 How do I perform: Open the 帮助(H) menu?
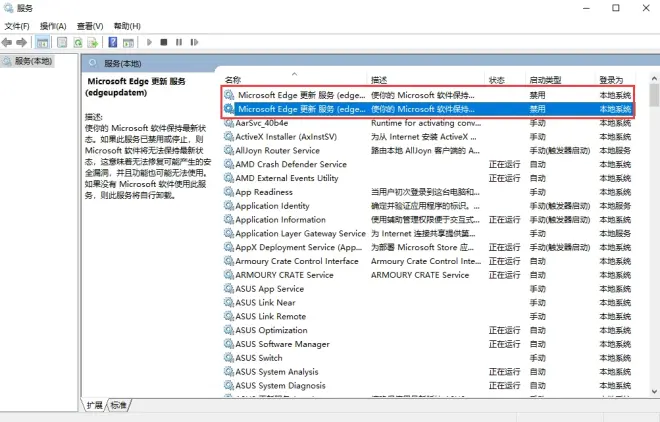(127, 26)
